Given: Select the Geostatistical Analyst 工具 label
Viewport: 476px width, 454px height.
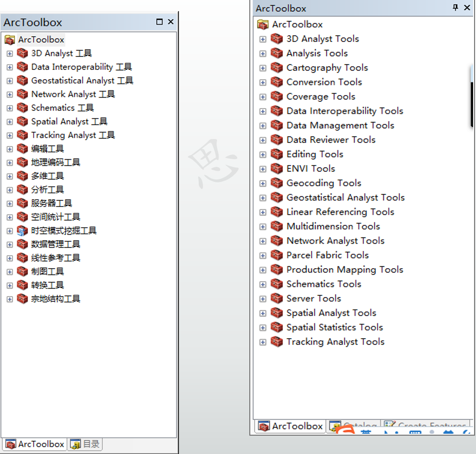Looking at the screenshot, I should [82, 81].
